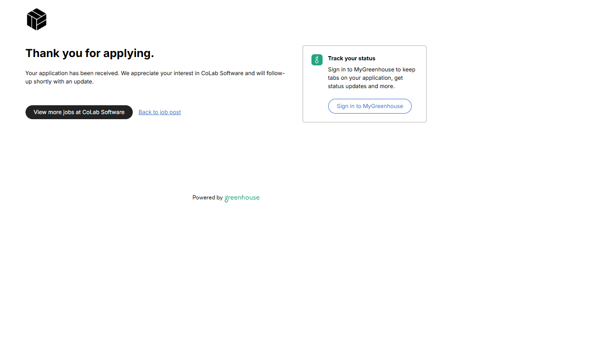This screenshot has width=602, height=364.
Task: Click the Powered by footer text
Action: [207, 198]
